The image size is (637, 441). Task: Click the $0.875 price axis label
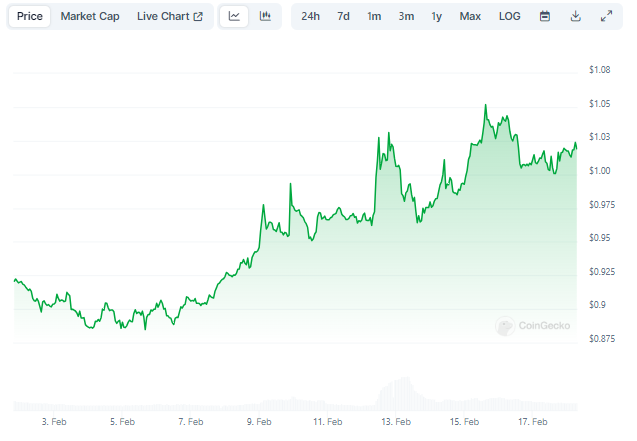tap(602, 338)
